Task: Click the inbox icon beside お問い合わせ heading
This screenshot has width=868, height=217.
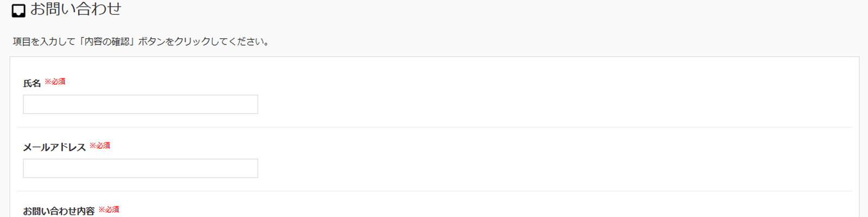Action: (18, 11)
